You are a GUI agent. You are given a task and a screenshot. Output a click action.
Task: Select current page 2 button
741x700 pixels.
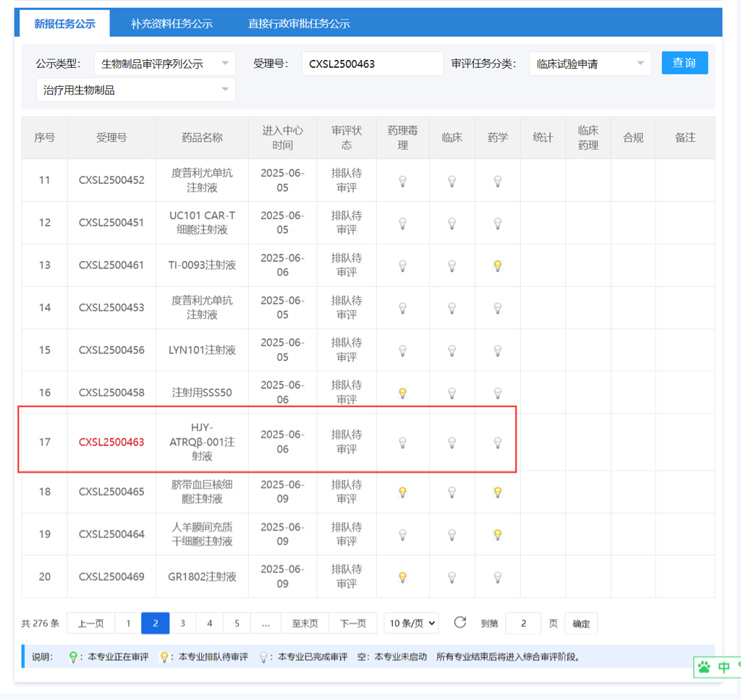[156, 623]
